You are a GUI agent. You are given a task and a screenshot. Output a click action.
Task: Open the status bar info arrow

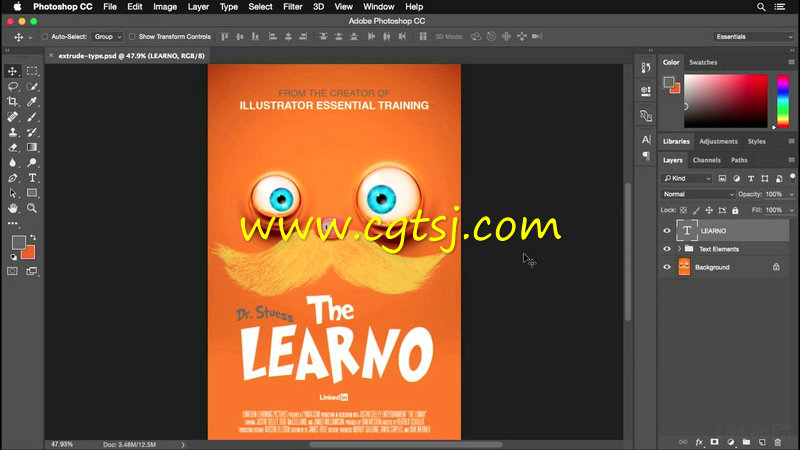coord(183,445)
